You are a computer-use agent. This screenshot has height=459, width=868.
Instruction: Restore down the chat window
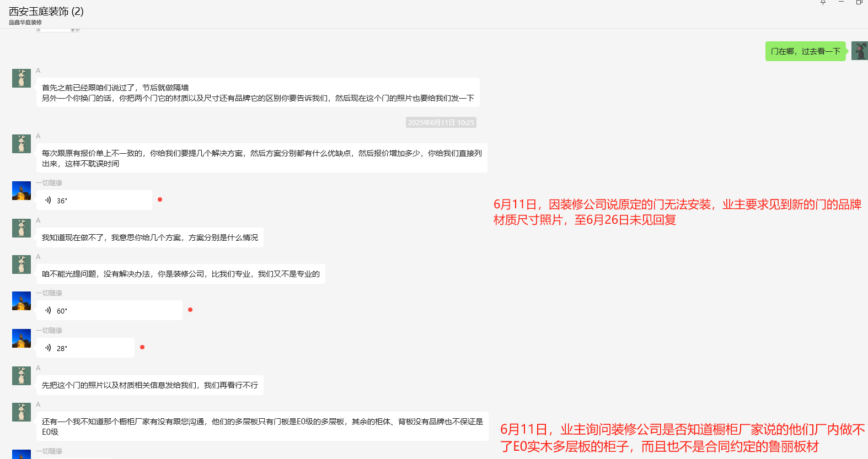859,2
